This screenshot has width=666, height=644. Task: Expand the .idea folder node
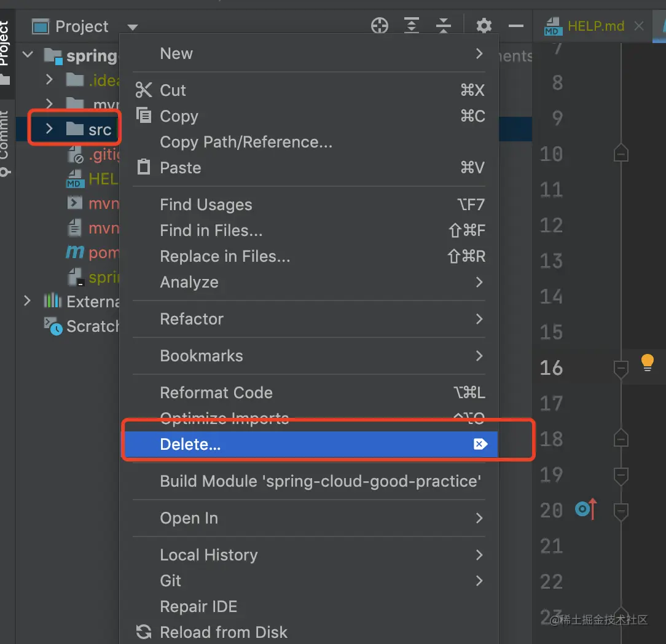point(50,79)
